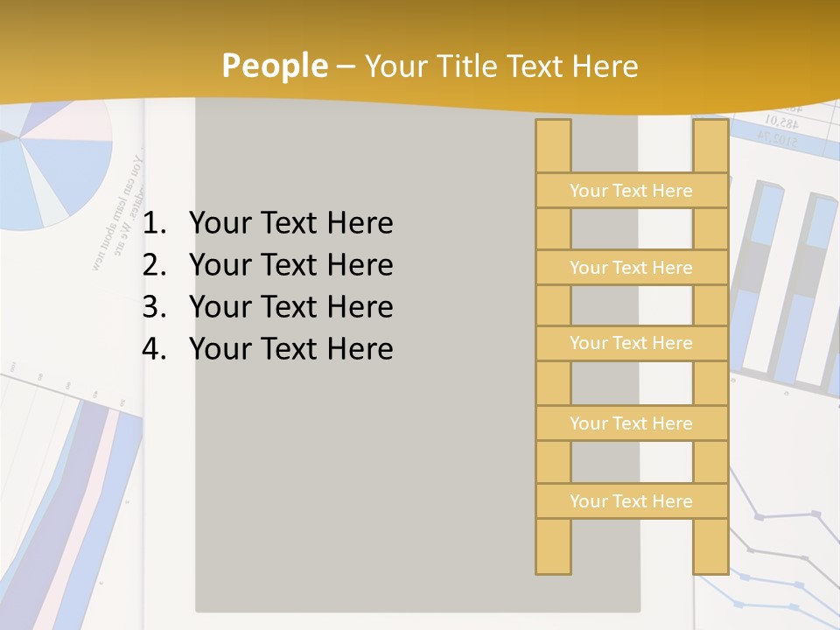
Task: Click list item number 1 text
Action: (x=290, y=223)
